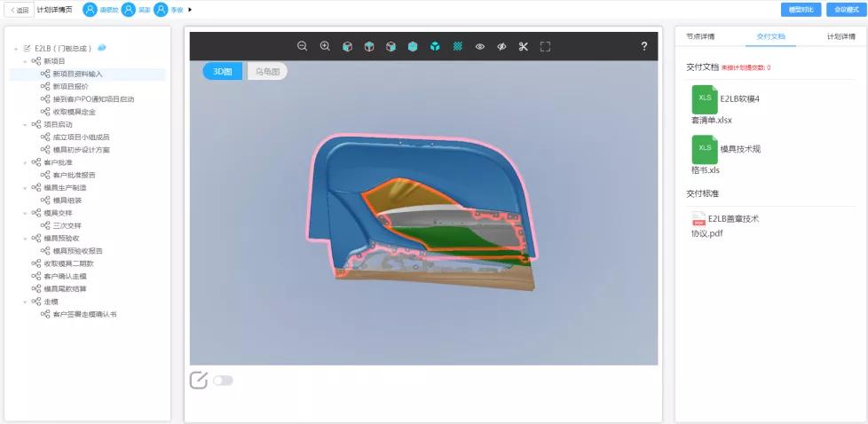Expand the participant list arrow
The height and width of the screenshot is (424, 868).
[191, 10]
